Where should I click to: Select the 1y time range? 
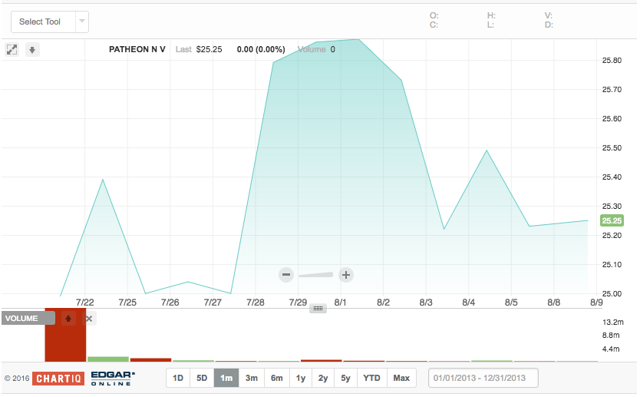pyautogui.click(x=301, y=378)
